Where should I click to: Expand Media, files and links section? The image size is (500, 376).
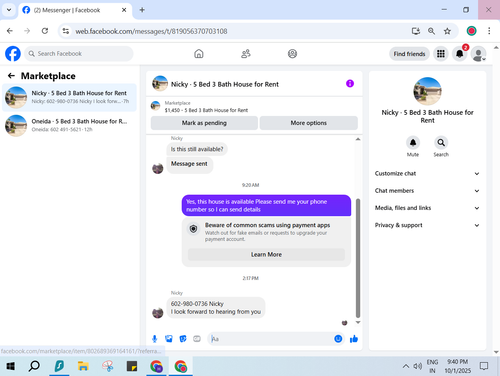pos(427,208)
